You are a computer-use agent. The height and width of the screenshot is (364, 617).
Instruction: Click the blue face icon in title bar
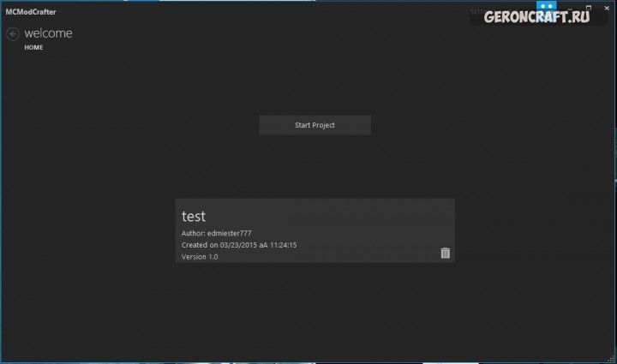pyautogui.click(x=546, y=6)
